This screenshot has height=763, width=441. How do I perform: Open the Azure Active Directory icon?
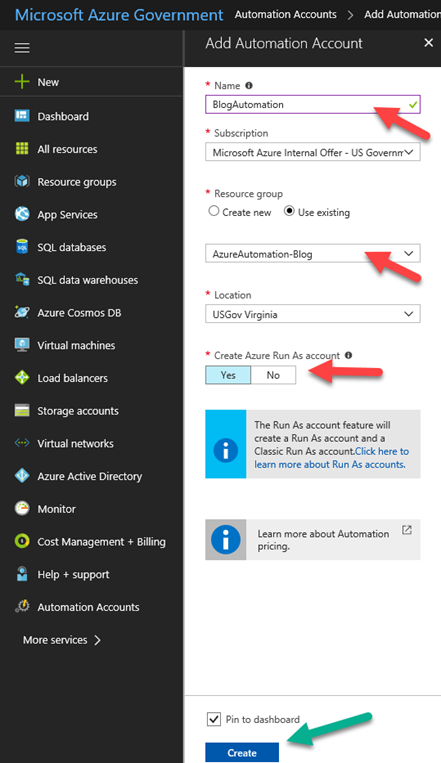tap(22, 475)
